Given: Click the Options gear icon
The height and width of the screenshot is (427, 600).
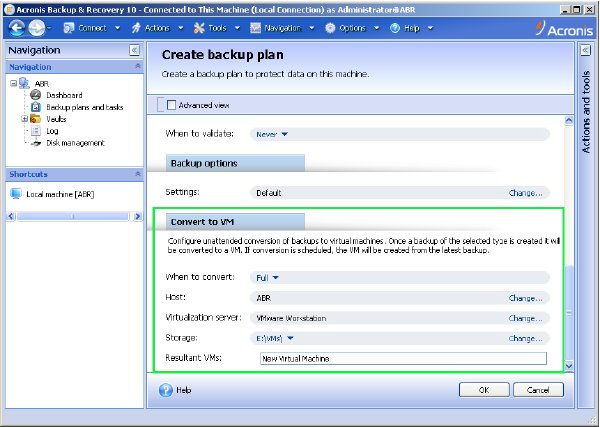Looking at the screenshot, I should point(330,28).
